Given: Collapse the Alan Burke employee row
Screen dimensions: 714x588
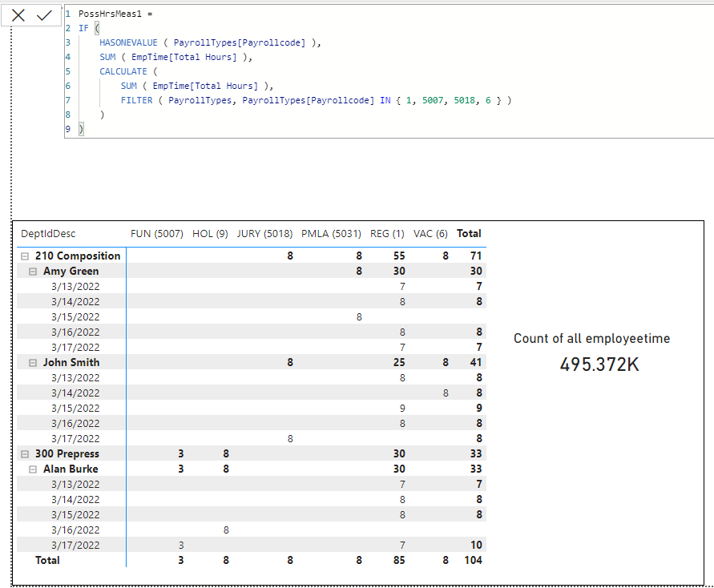Looking at the screenshot, I should click(x=33, y=469).
